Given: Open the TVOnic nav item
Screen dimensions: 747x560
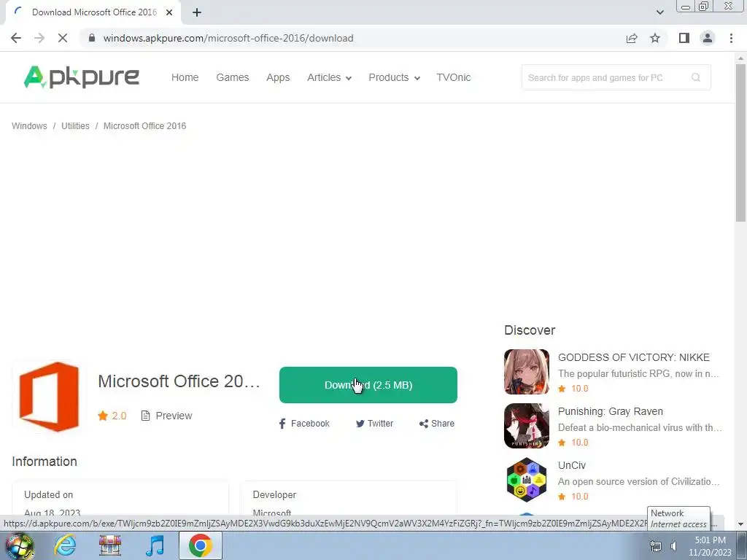Looking at the screenshot, I should [454, 77].
